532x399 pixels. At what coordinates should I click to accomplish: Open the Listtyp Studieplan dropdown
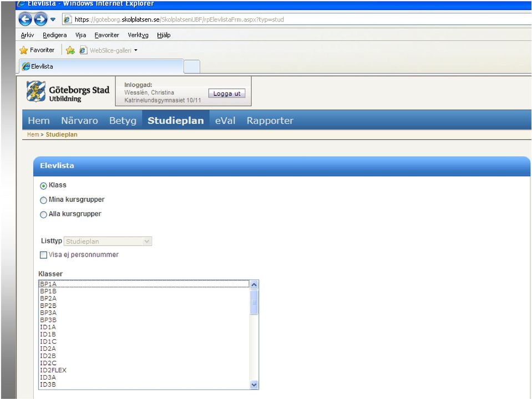108,242
